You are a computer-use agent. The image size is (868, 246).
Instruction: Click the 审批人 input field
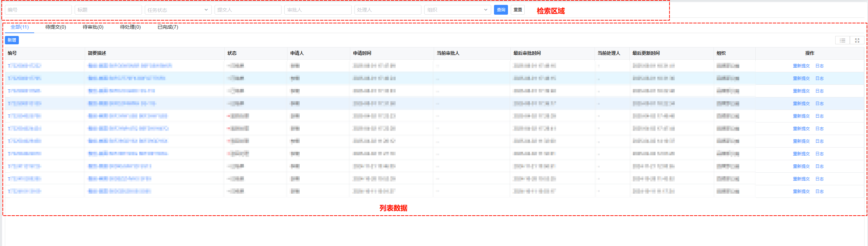click(317, 10)
